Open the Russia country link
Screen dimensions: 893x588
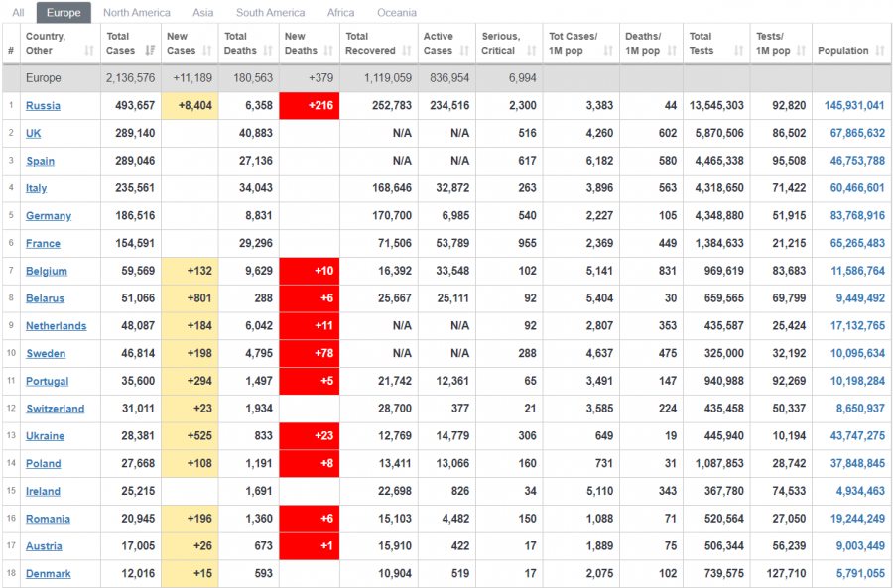tap(43, 106)
